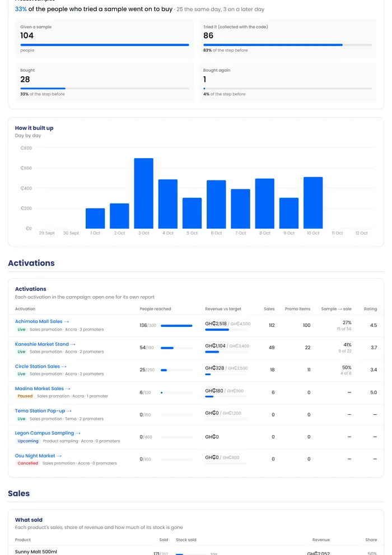
Task: Click the 4 Oct revenue bar
Action: 168,204
